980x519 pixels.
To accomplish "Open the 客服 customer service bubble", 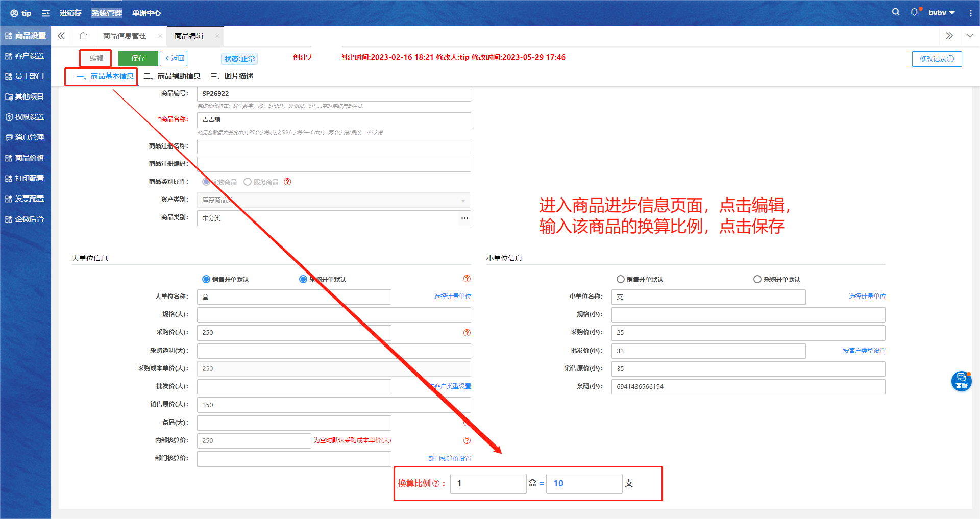I will pos(961,381).
